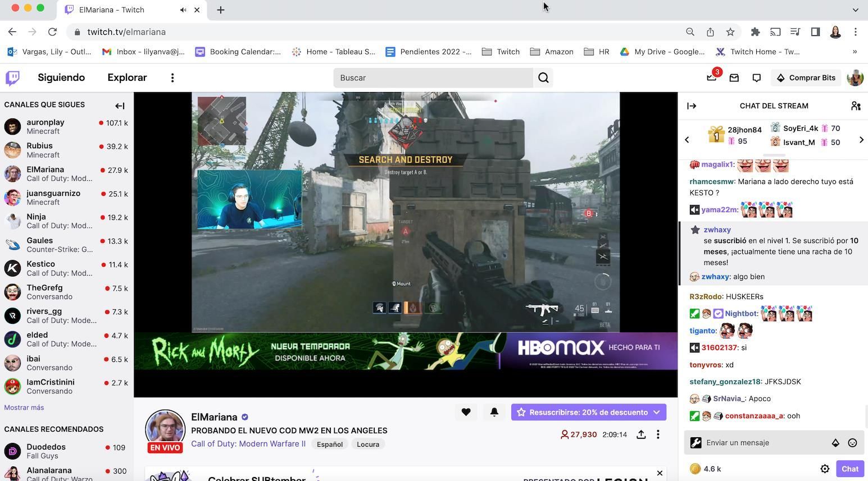Click the search magnifier button
Image resolution: width=868 pixels, height=481 pixels.
tap(543, 78)
